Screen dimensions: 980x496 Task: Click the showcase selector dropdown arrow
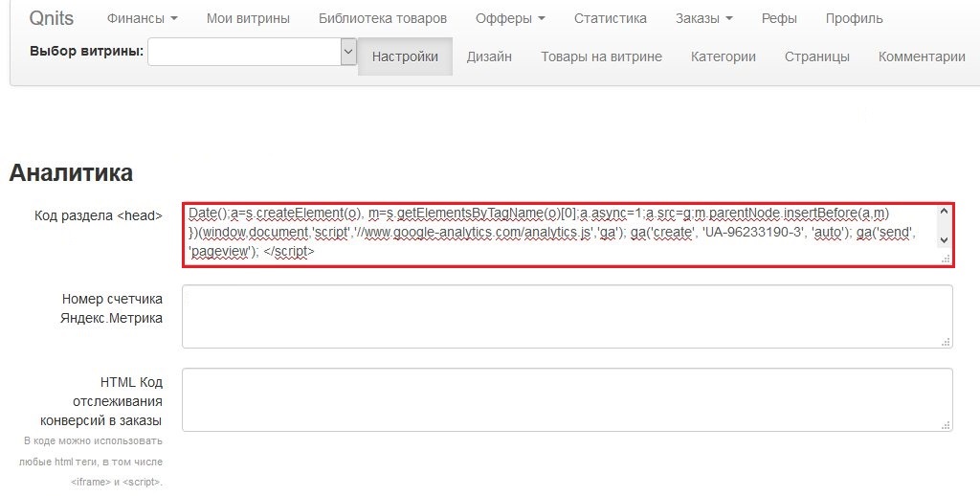pyautogui.click(x=348, y=52)
